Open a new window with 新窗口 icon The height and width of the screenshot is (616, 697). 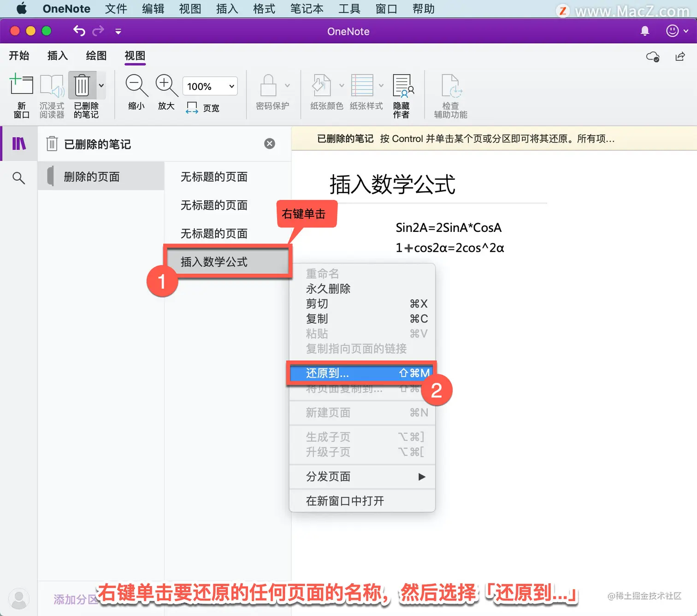(21, 96)
